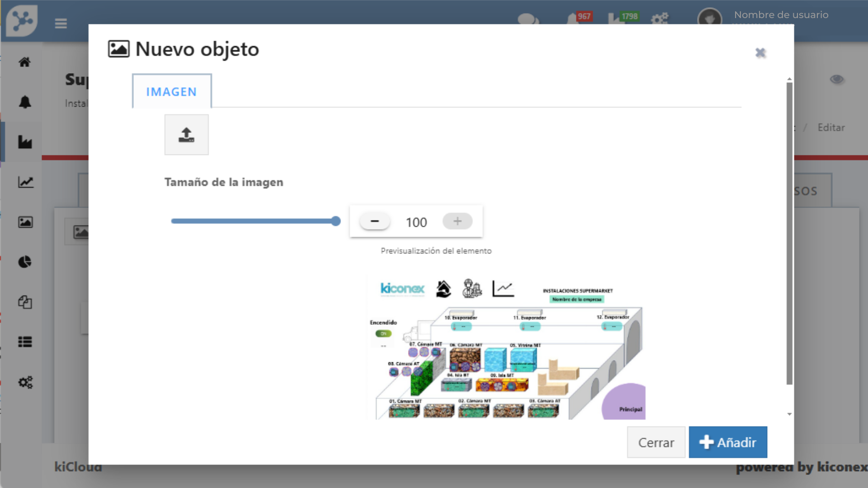The width and height of the screenshot is (868, 488).
Task: Select the IMAGEN tab
Action: pyautogui.click(x=171, y=92)
